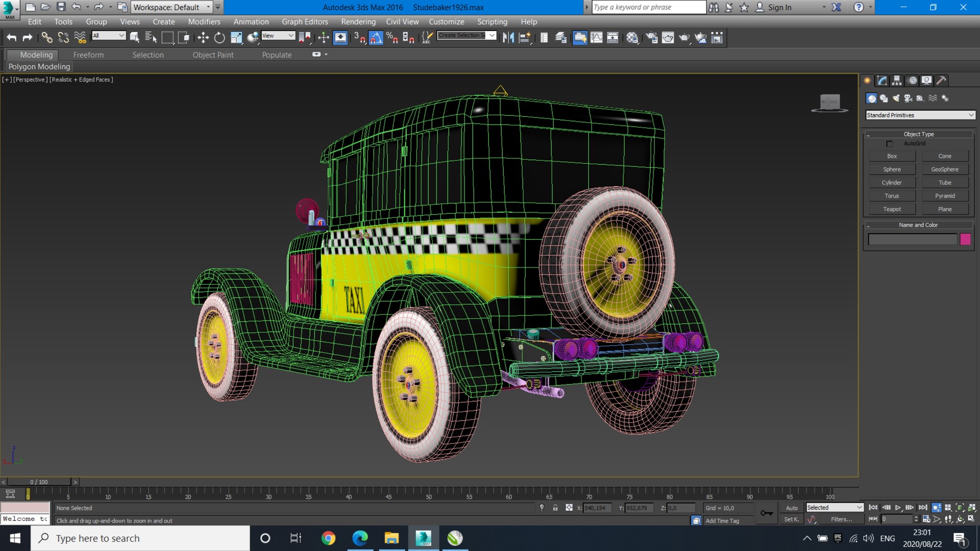Click the Render Setup teapot icon

tap(651, 38)
